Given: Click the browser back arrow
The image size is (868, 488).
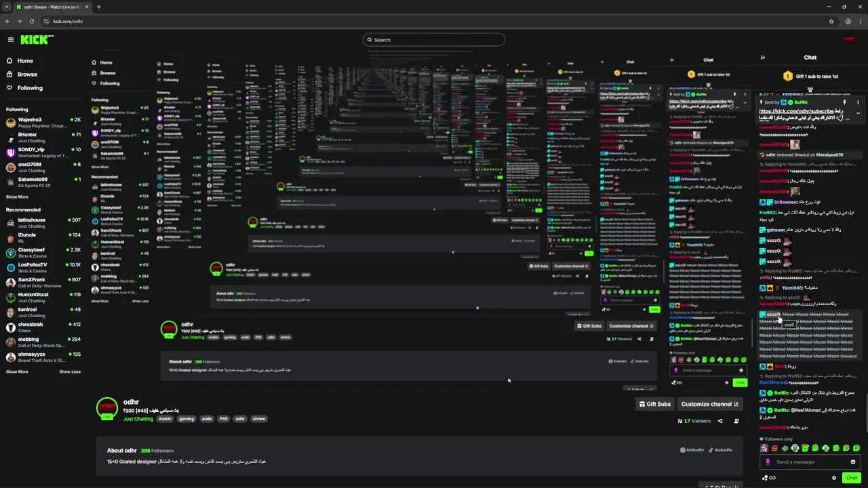Looking at the screenshot, I should (x=7, y=21).
